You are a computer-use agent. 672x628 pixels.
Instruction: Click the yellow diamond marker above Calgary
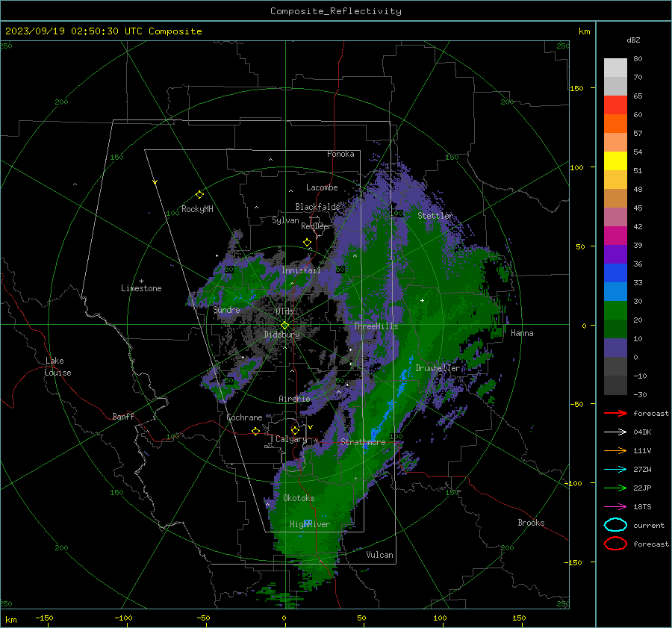pyautogui.click(x=295, y=430)
